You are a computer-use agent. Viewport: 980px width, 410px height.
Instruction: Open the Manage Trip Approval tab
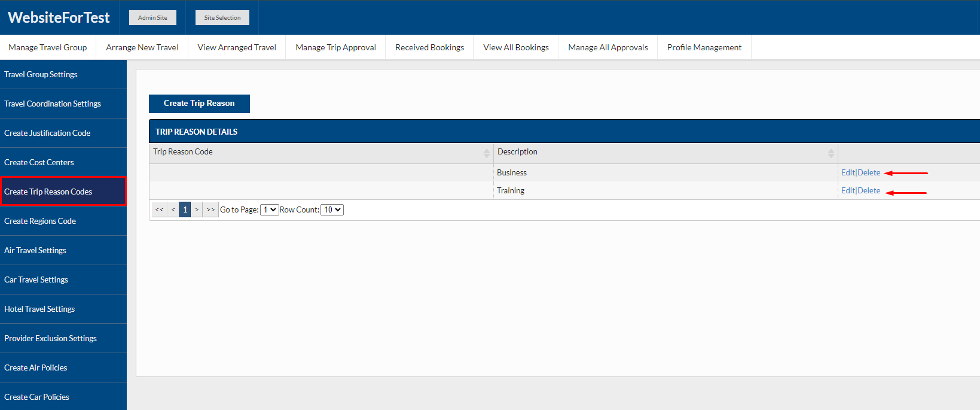pos(335,47)
